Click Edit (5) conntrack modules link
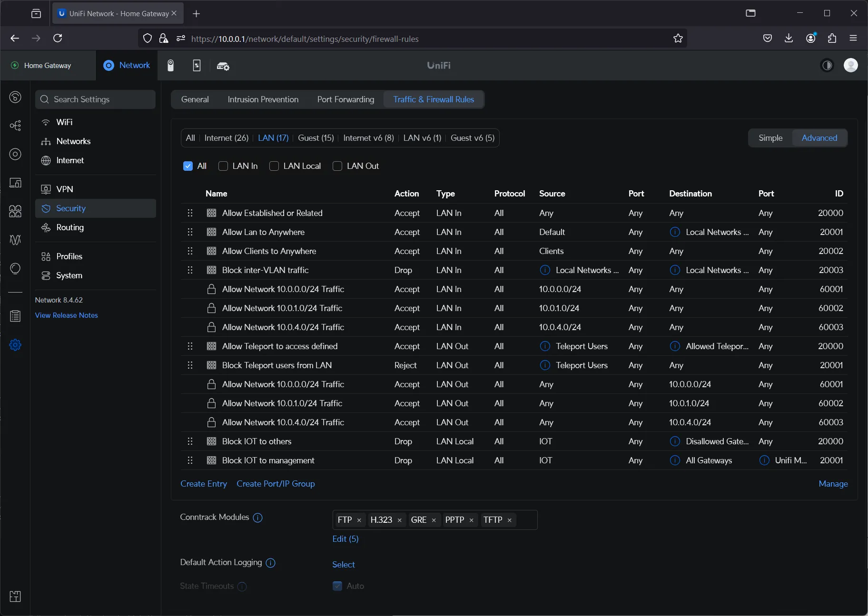 (345, 539)
